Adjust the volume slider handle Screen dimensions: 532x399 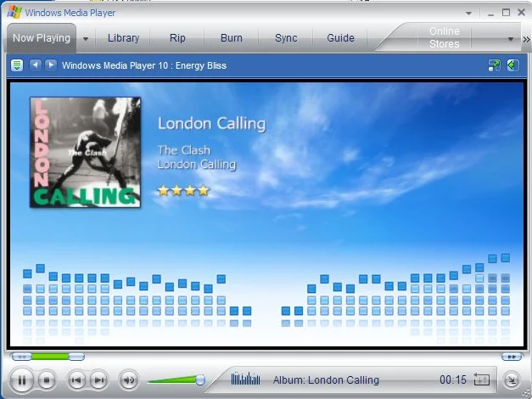[x=200, y=379]
